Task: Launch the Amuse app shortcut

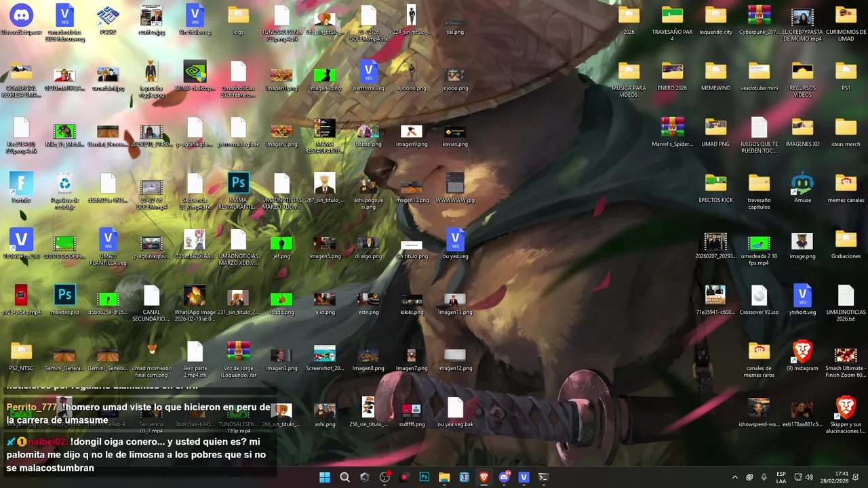Action: (802, 188)
